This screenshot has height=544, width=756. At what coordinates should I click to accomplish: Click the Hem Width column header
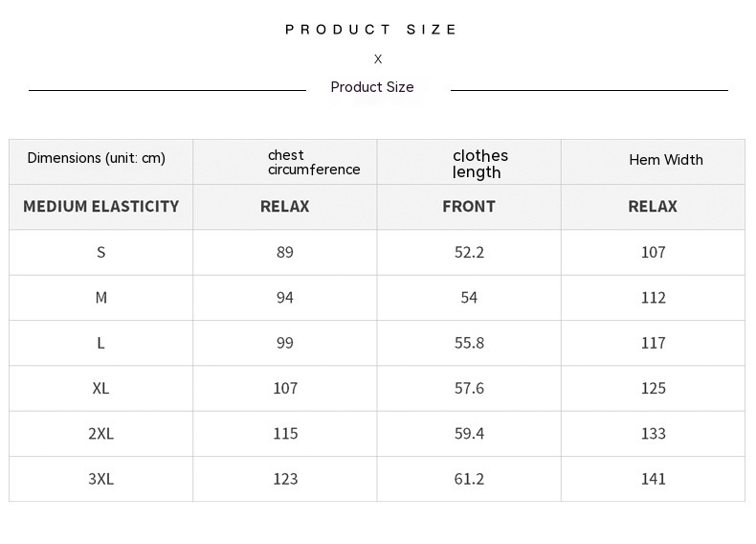(654, 162)
